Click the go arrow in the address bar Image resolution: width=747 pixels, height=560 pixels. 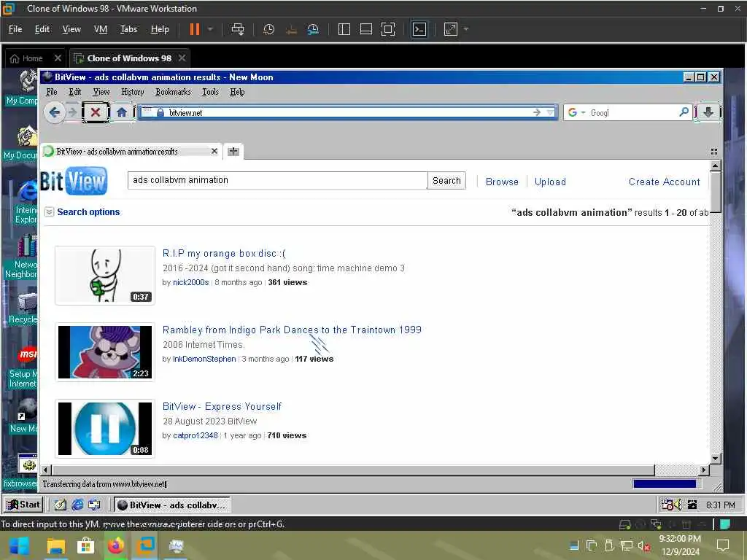537,112
